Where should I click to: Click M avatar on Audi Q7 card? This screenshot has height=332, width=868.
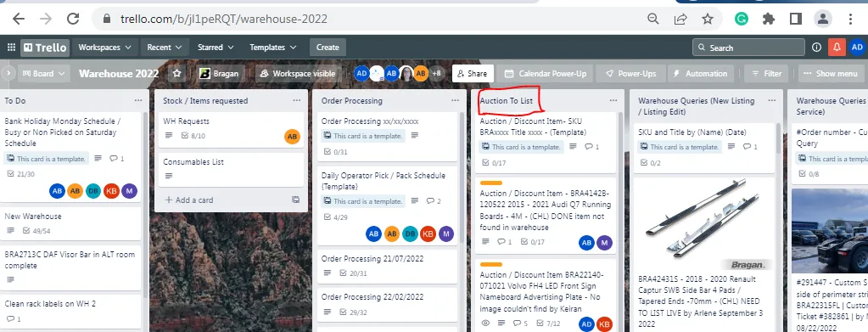[604, 243]
